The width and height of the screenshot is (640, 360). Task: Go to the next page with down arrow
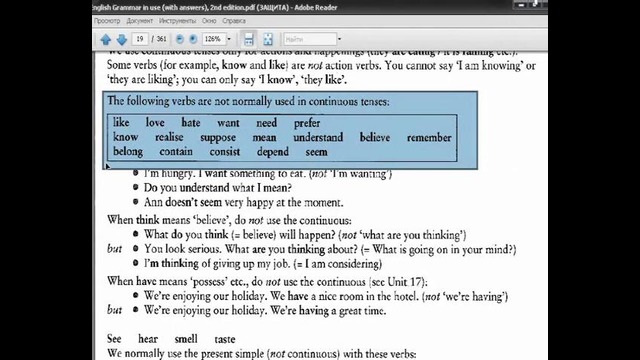[122, 40]
